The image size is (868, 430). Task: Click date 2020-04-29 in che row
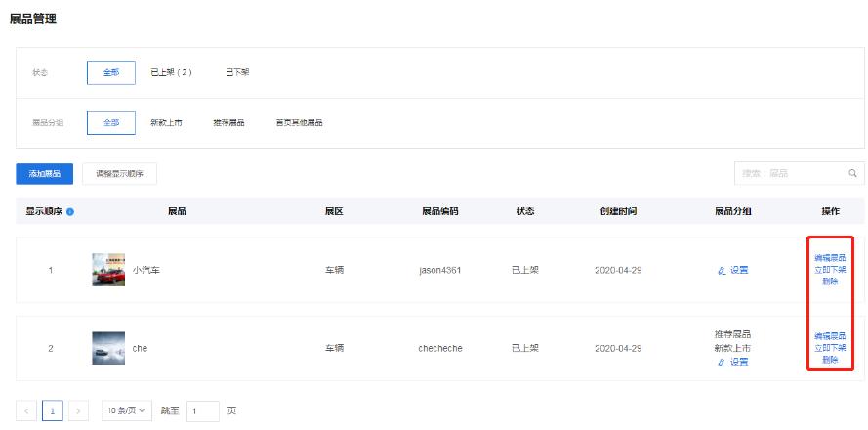tap(618, 349)
